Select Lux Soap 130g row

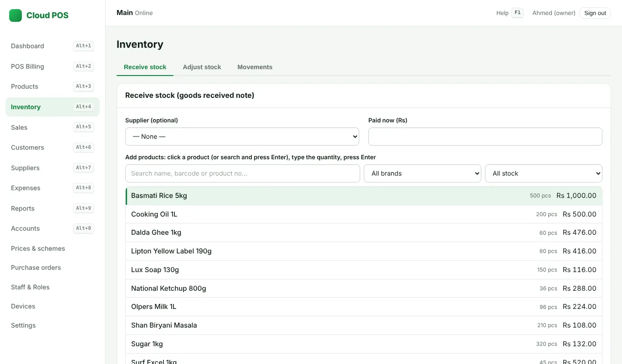pos(364,270)
